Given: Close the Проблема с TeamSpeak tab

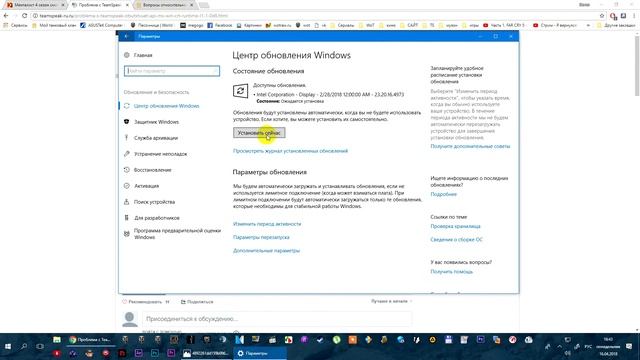Looking at the screenshot, I should [127, 5].
